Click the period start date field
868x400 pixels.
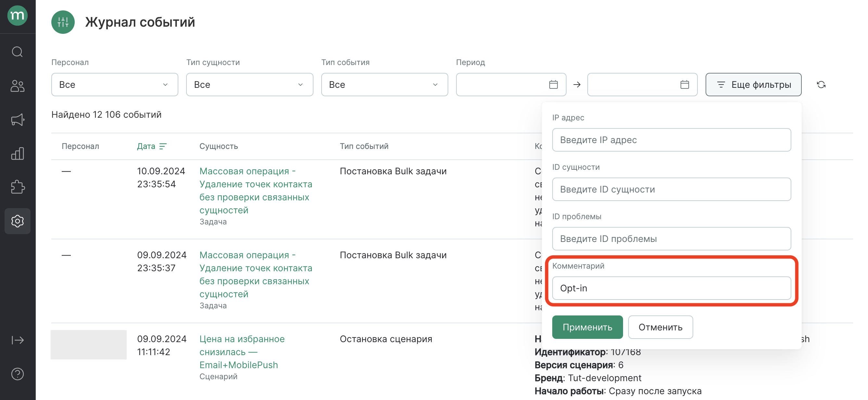click(x=511, y=85)
